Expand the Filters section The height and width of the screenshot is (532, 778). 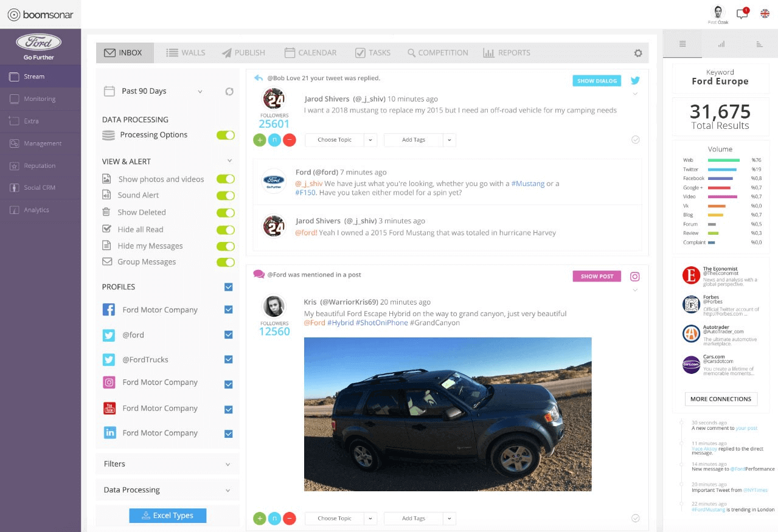(167, 464)
